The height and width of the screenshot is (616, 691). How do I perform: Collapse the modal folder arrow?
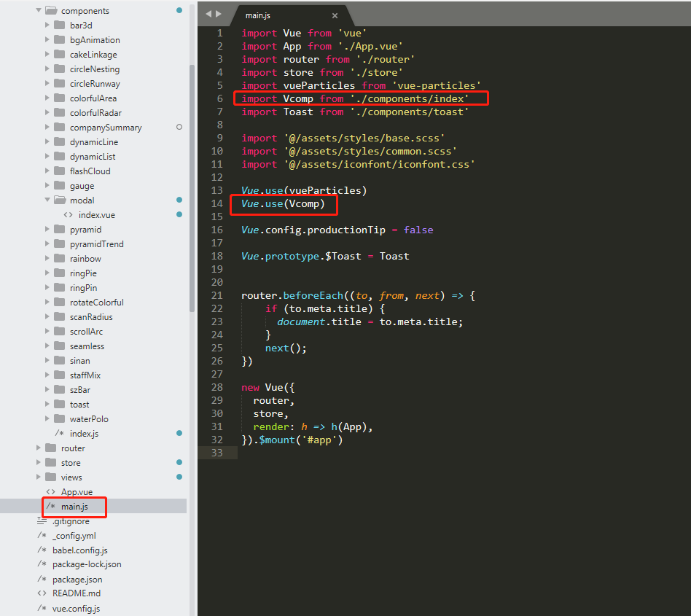pos(47,200)
